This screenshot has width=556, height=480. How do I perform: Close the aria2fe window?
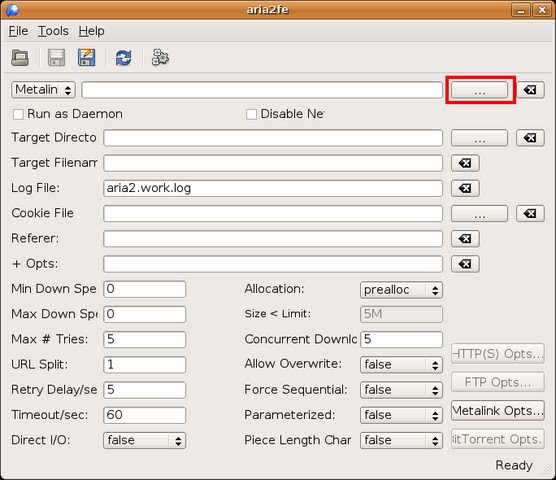click(542, 10)
